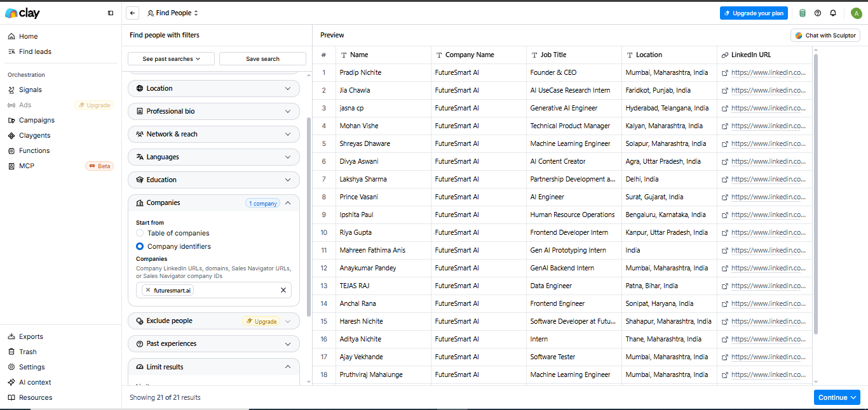
Task: Expand the Professional bio filter
Action: click(x=214, y=111)
